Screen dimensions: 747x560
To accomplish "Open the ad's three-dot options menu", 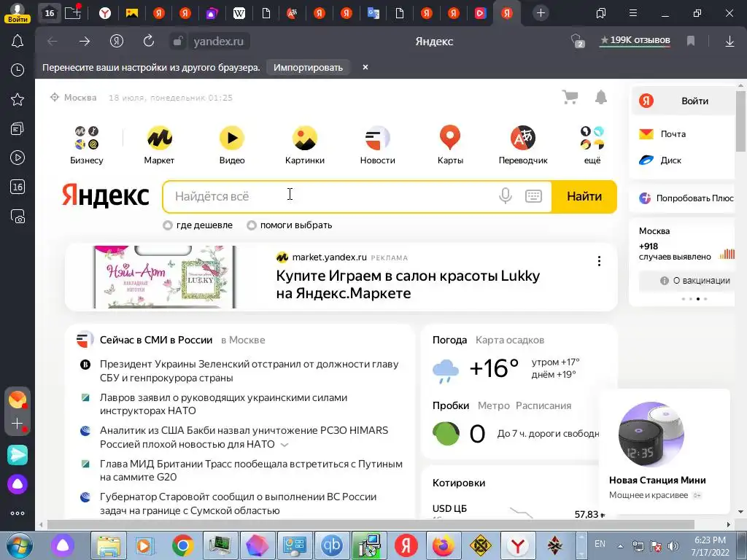I will tap(599, 261).
